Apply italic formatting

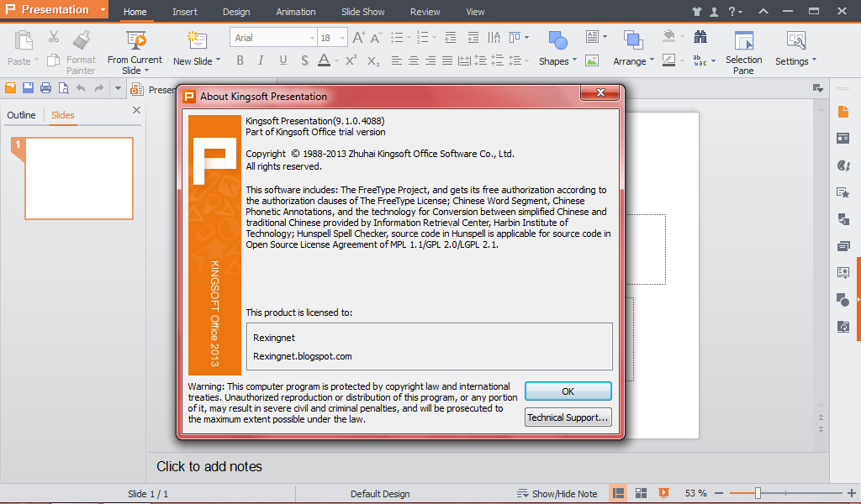[x=261, y=60]
